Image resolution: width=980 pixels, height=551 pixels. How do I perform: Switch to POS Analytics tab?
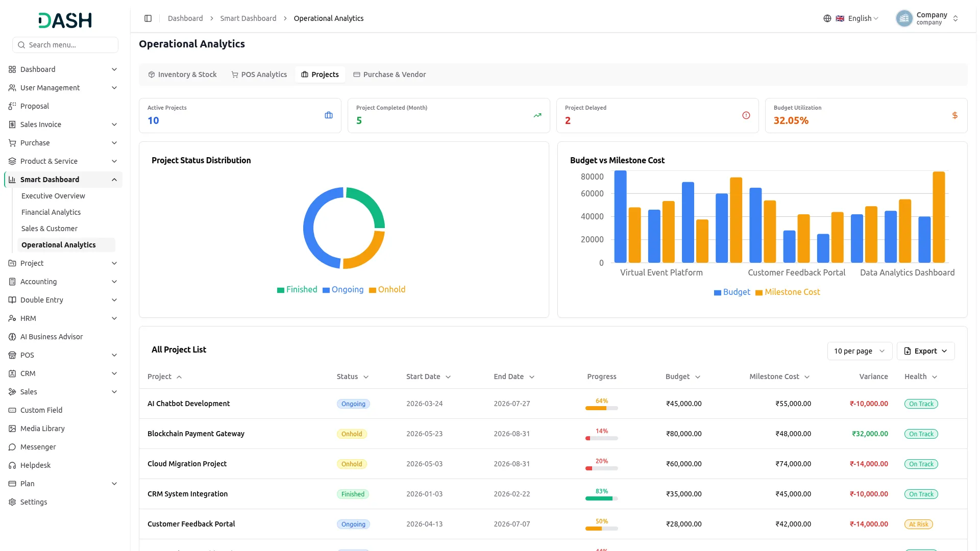click(x=259, y=74)
